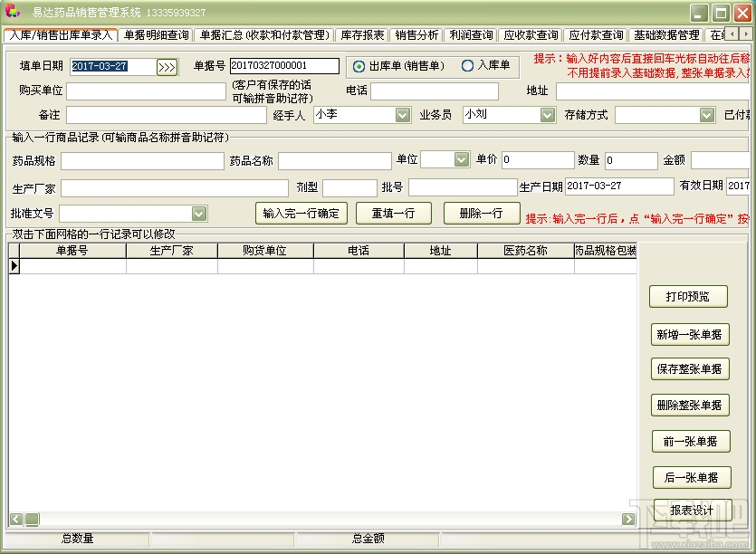Switch to 入库/销售出库单录入 tab
The width and height of the screenshot is (756, 554).
click(61, 34)
